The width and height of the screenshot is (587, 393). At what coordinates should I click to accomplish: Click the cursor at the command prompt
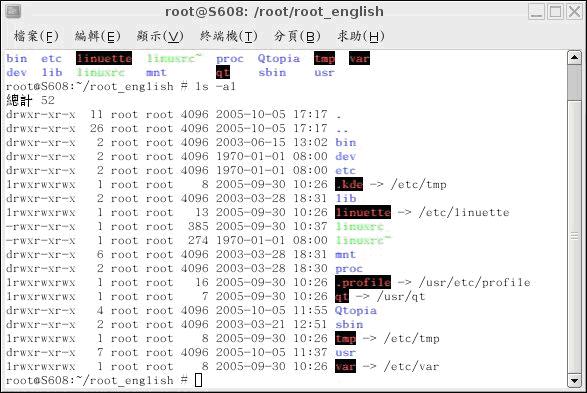tap(198, 380)
